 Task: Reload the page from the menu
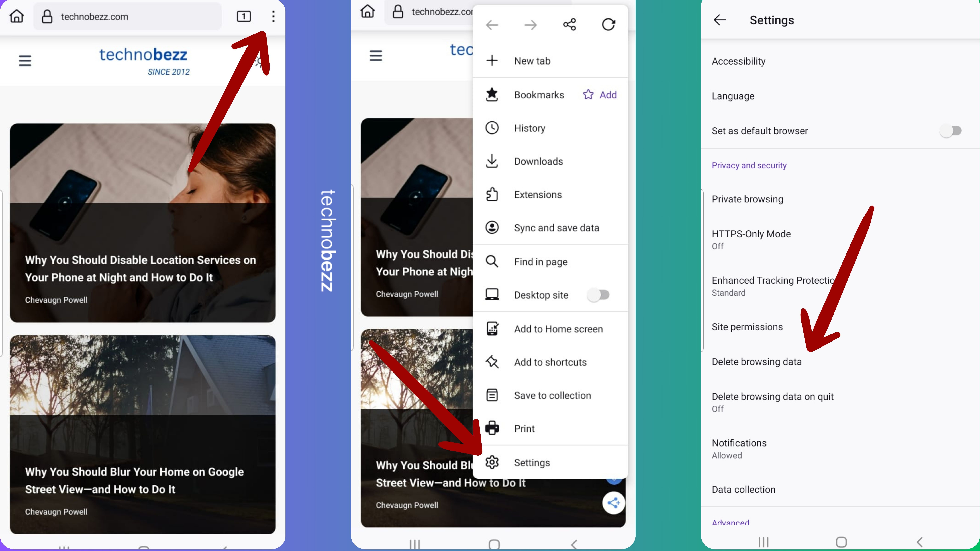608,25
